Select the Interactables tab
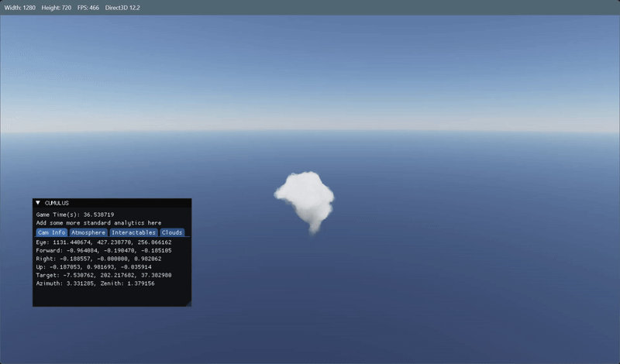The height and width of the screenshot is (364, 620). (x=133, y=232)
